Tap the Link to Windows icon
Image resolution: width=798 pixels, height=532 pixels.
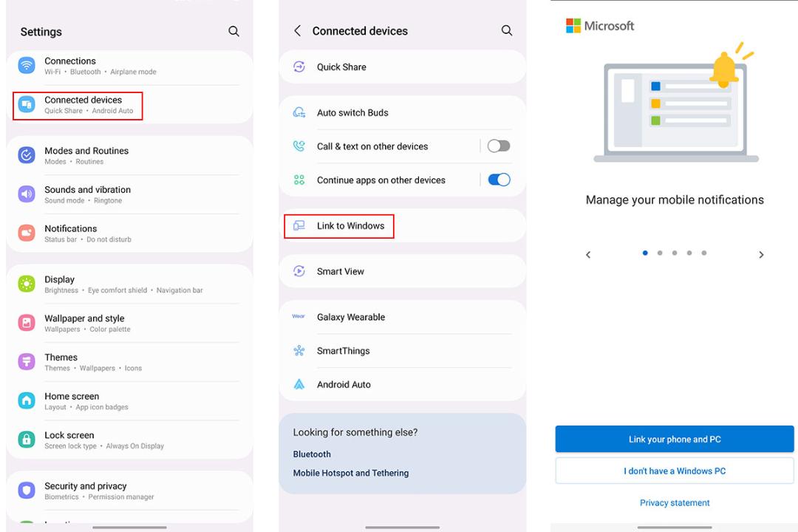point(299,225)
